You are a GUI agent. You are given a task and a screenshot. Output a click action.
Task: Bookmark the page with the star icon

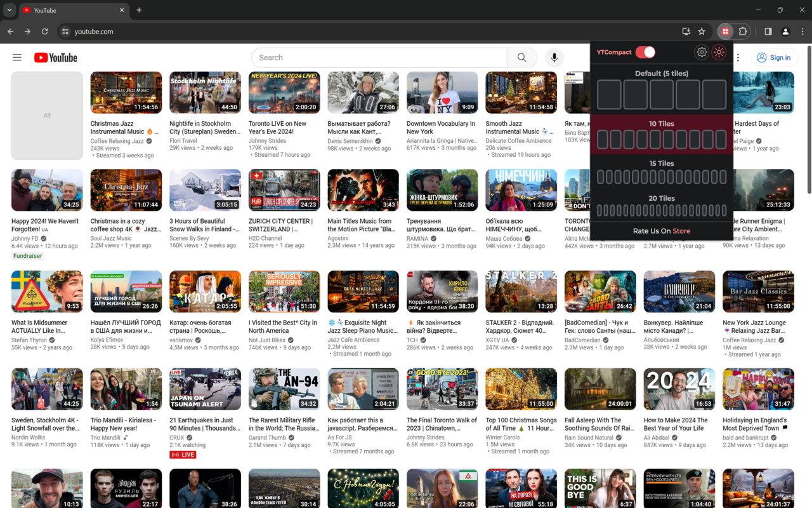[x=701, y=30]
